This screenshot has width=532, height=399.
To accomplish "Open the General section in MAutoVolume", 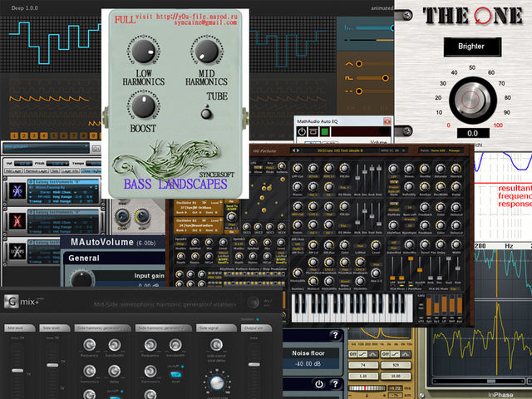I will pos(83,259).
